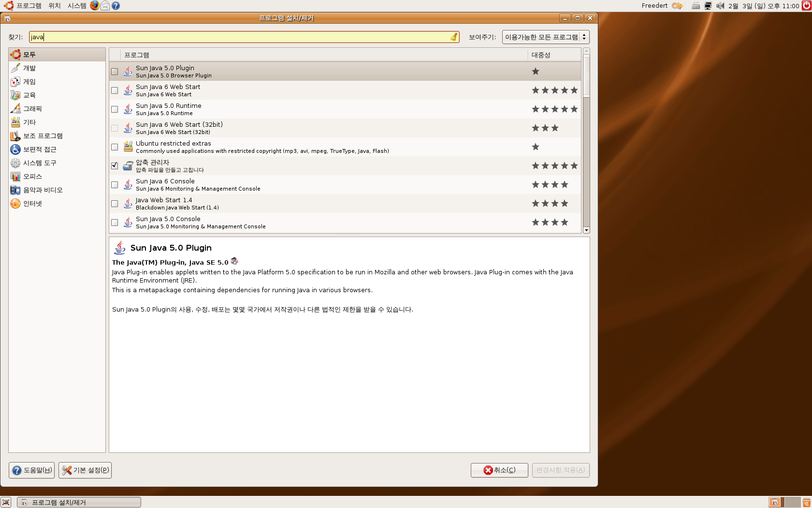Click the program list scrollbar thumb
Image resolution: width=812 pixels, height=508 pixels.
586,76
